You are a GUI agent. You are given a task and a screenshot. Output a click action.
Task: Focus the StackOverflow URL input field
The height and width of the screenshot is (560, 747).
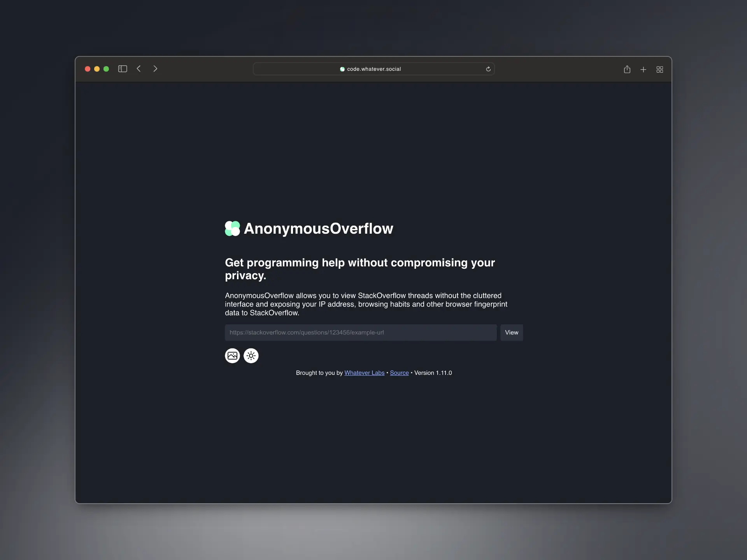pos(360,332)
